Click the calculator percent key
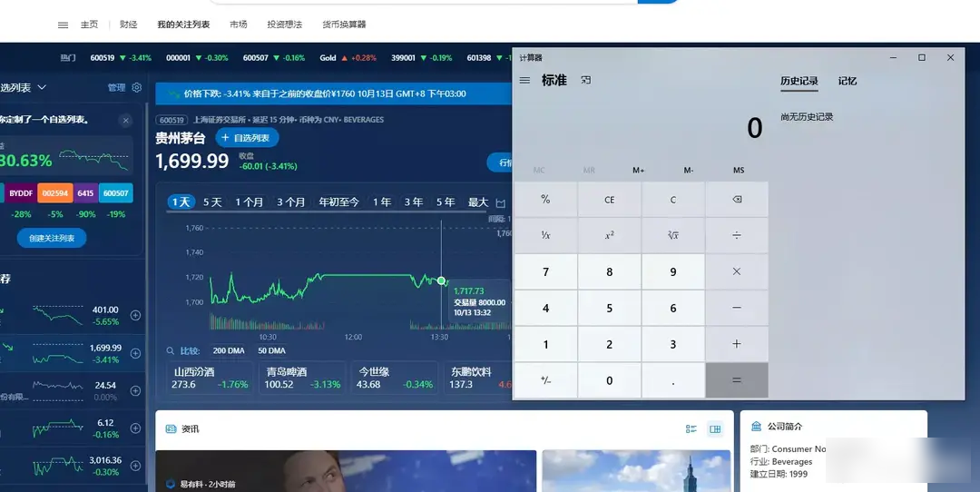Image resolution: width=980 pixels, height=492 pixels. click(x=545, y=200)
